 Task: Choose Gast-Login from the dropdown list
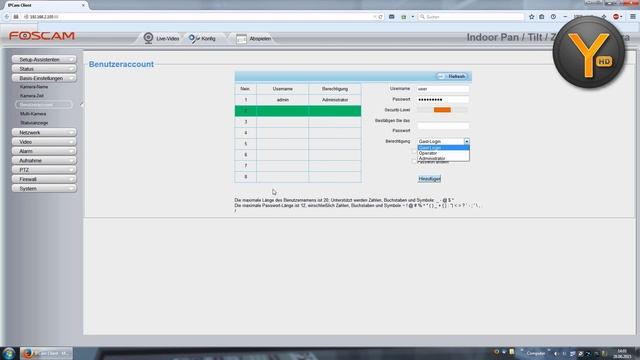coord(443,148)
